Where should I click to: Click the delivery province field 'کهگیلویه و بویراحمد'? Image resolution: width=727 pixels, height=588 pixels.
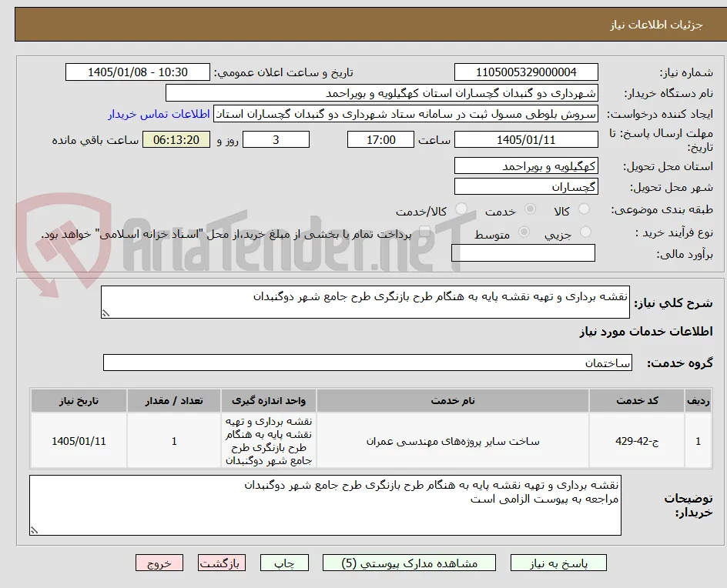(x=526, y=166)
